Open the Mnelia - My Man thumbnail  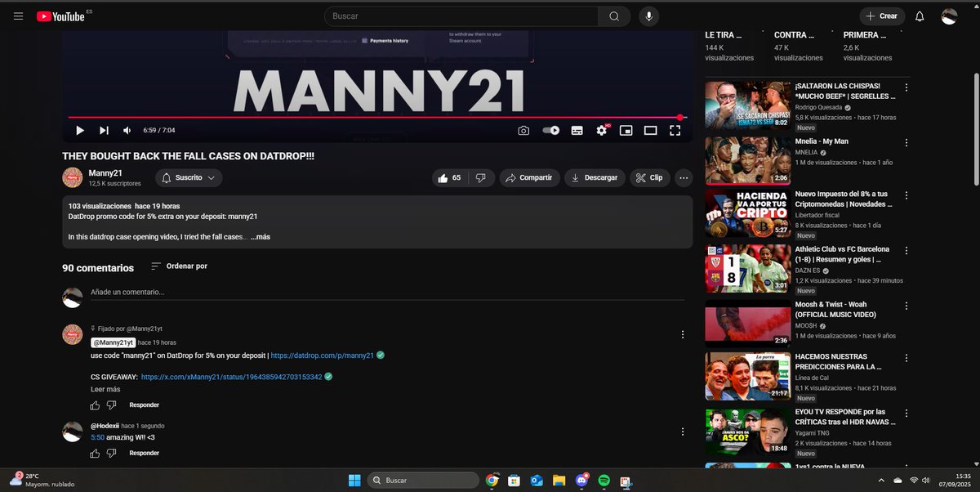[747, 159]
